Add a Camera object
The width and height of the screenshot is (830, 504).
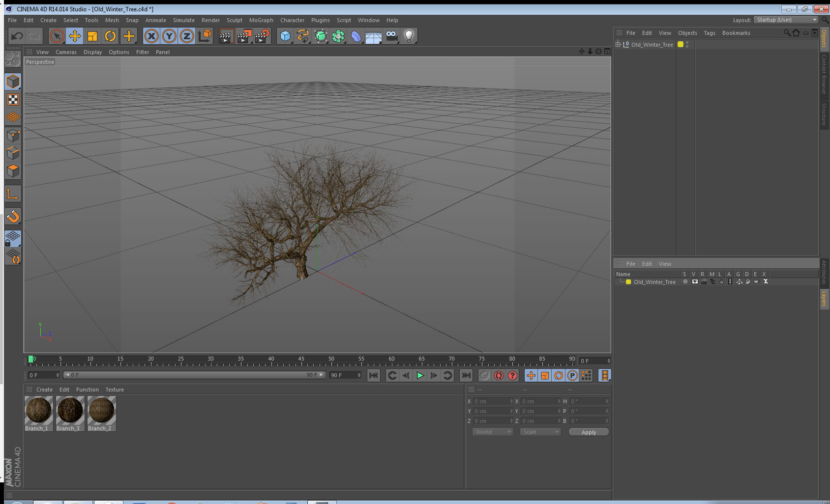(391, 36)
